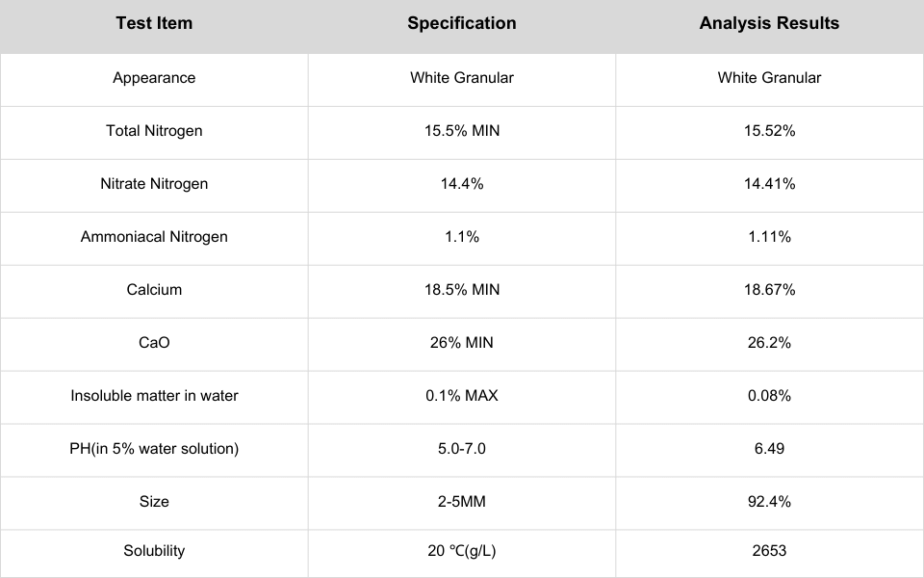Click the 15.52% result value
Viewport: 924px width, 578px height.
pos(769,131)
